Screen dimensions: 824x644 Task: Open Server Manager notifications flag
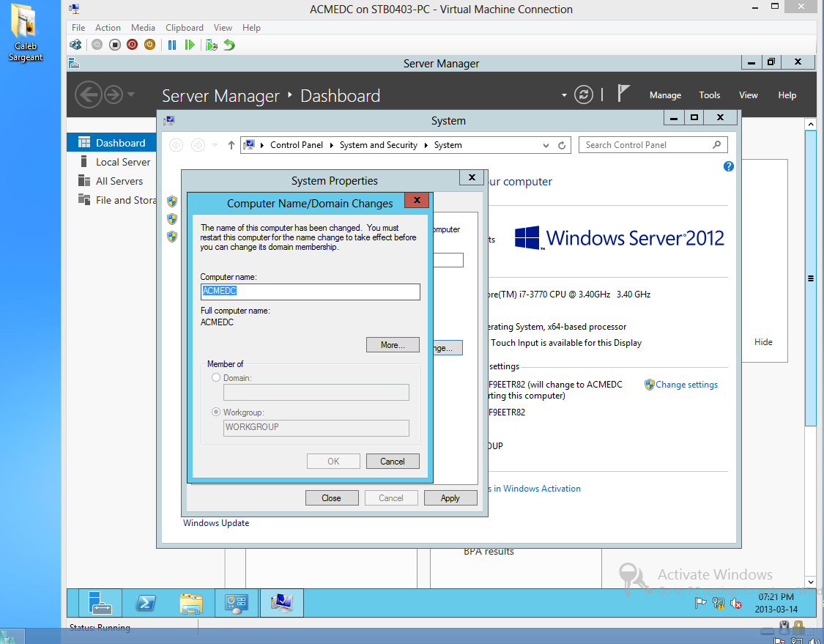click(623, 94)
